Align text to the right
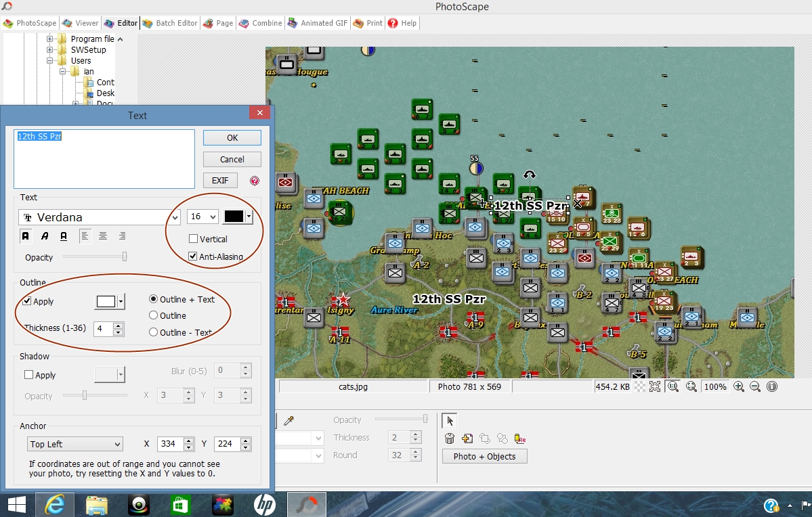 point(122,236)
